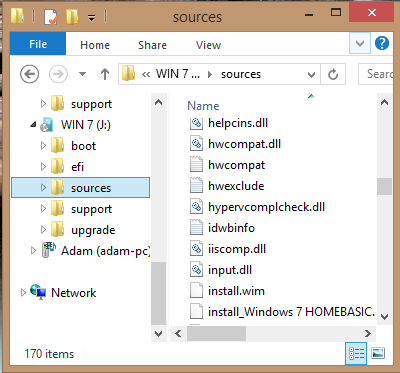Screen dimensions: 400x373
Task: Click the file list scroll down arrow
Action: [384, 316]
